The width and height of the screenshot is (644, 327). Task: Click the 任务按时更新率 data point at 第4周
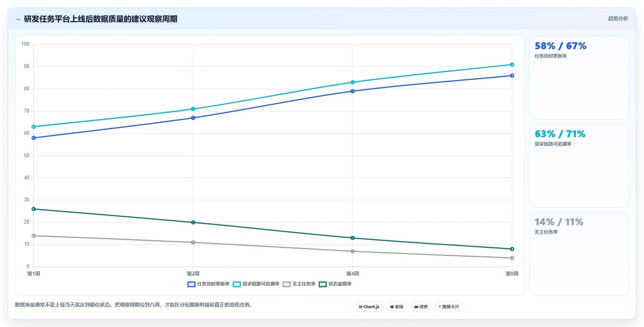click(x=353, y=91)
